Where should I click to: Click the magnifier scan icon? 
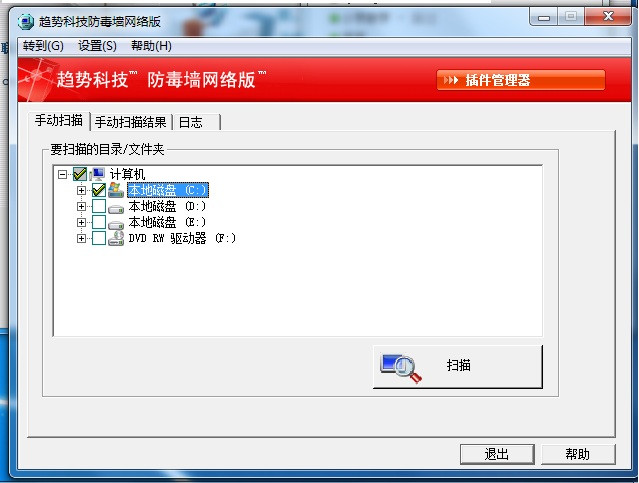coord(401,368)
